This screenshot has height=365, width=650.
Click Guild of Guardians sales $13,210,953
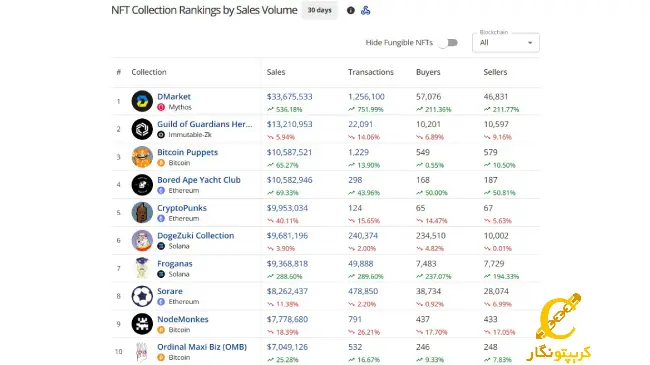coord(289,124)
